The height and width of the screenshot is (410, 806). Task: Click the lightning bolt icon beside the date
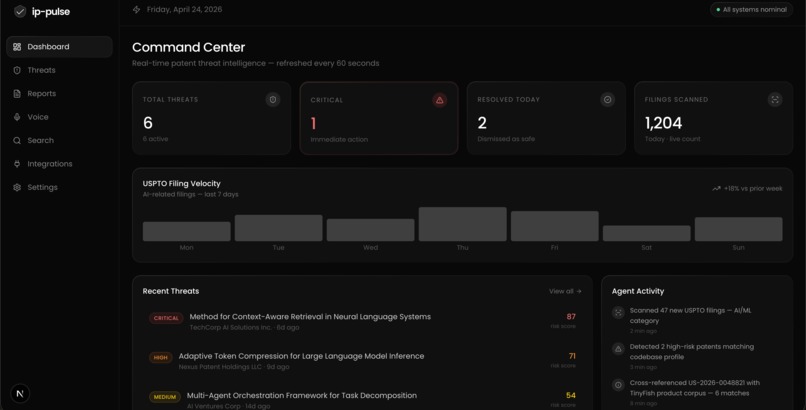[x=136, y=9]
